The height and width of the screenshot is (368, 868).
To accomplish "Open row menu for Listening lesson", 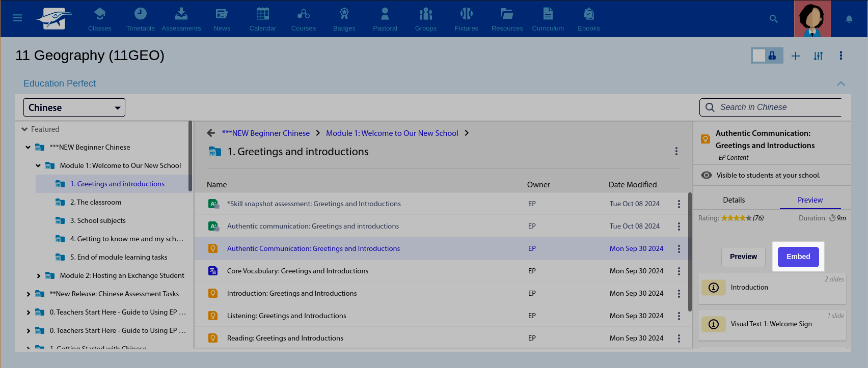I will coord(679,316).
